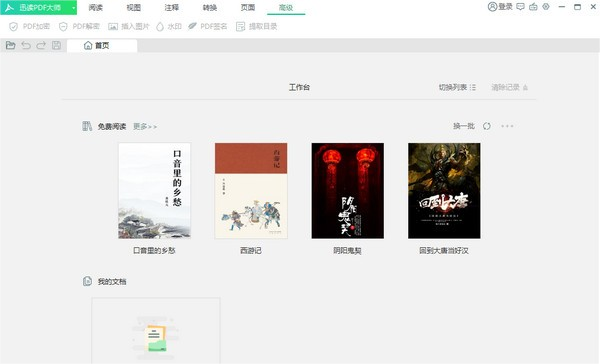
Task: Open the 更多>> link beside 免费阅读
Action: point(145,126)
